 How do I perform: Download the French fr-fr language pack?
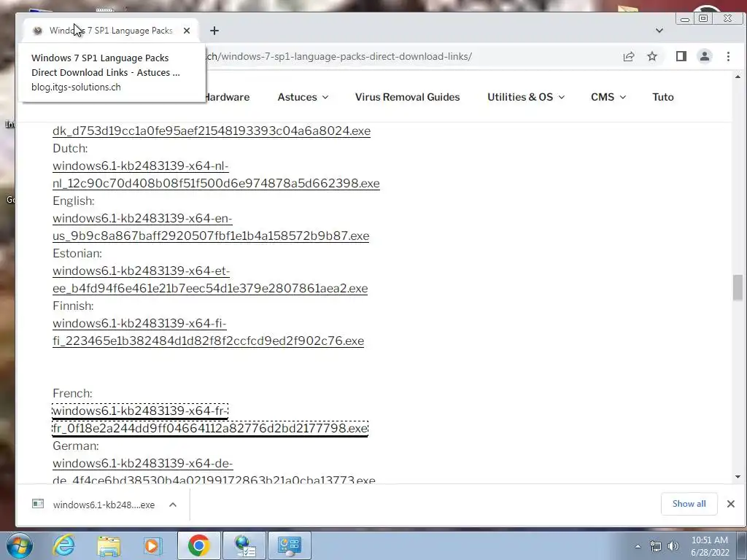(210, 419)
